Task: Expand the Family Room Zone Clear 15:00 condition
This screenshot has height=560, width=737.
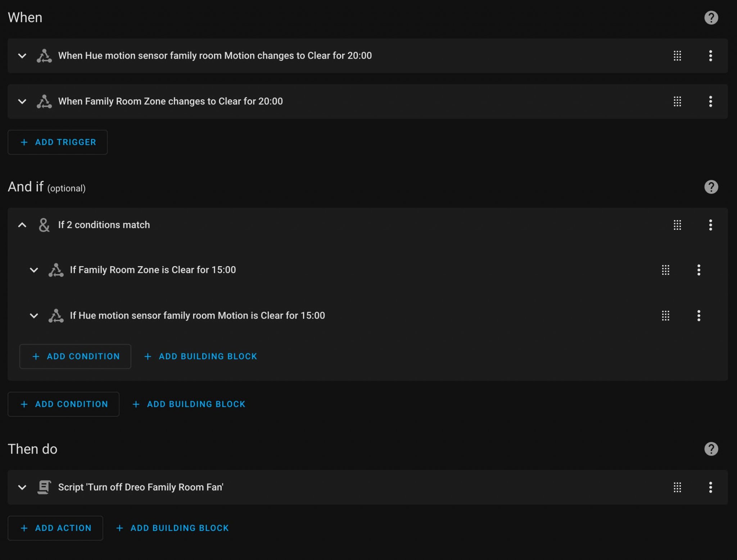Action: (34, 270)
